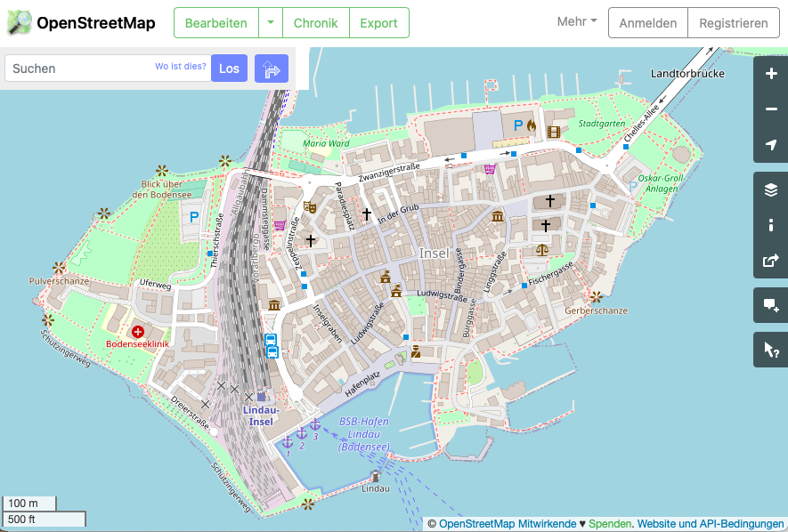Click the 'Wo ist dies?' link
Viewport: 788px width, 532px height.
(x=181, y=67)
